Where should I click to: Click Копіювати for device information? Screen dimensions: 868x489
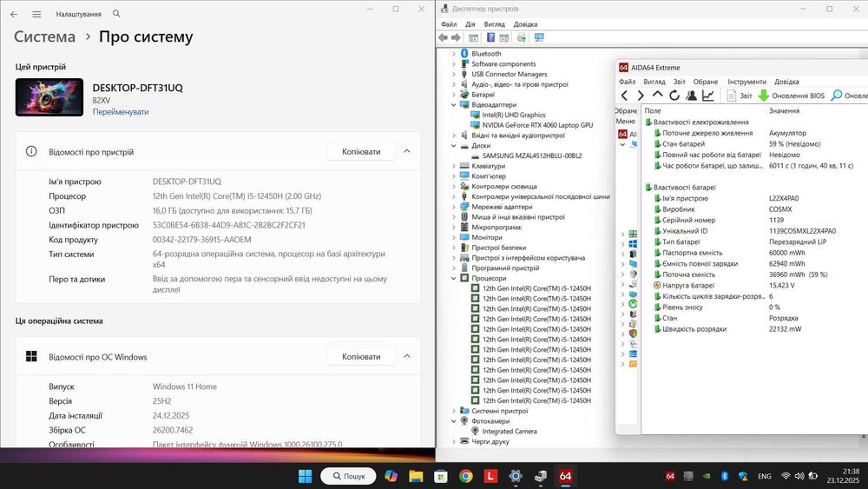[361, 151]
